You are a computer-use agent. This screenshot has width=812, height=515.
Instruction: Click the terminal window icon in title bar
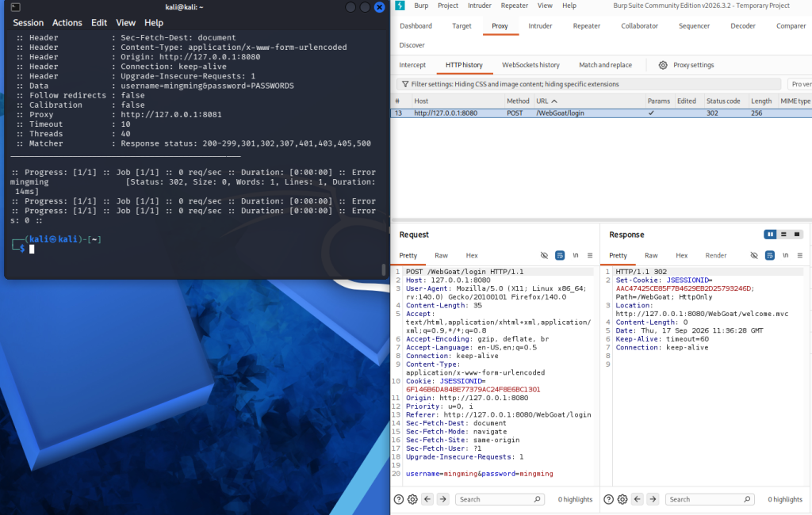(x=16, y=7)
